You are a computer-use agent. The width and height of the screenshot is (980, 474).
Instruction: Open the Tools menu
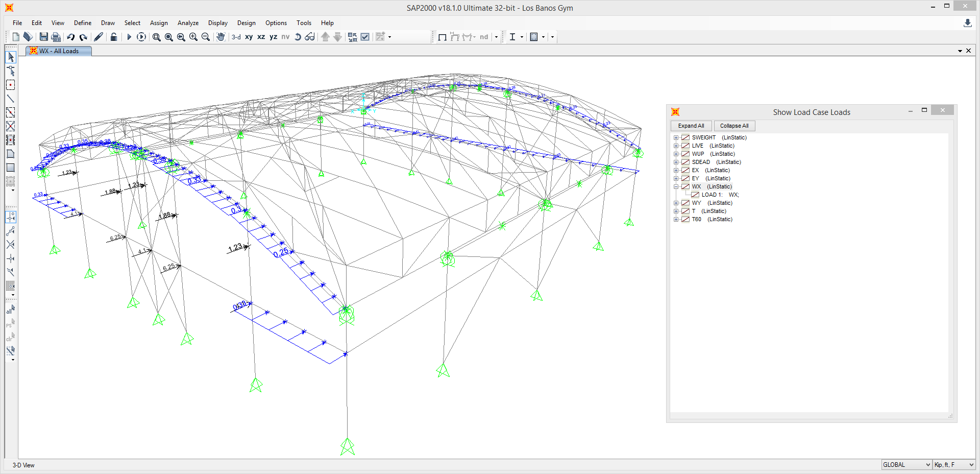[304, 23]
